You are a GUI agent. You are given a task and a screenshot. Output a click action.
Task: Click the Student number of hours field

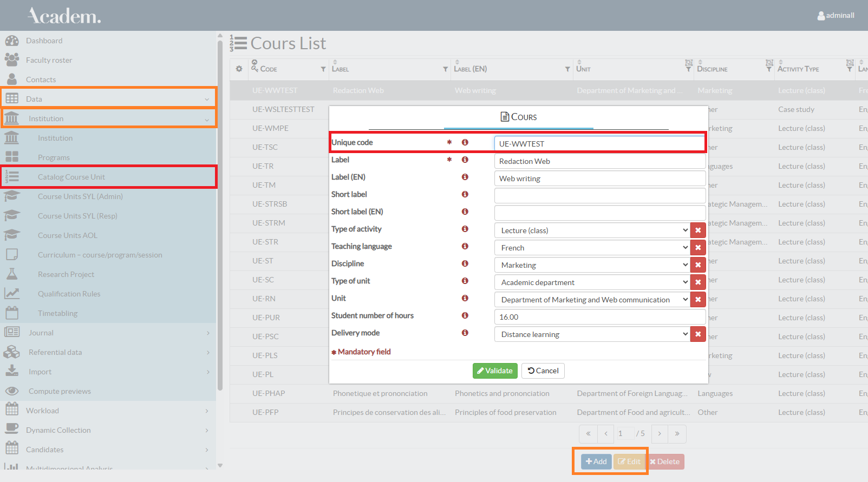(x=599, y=317)
